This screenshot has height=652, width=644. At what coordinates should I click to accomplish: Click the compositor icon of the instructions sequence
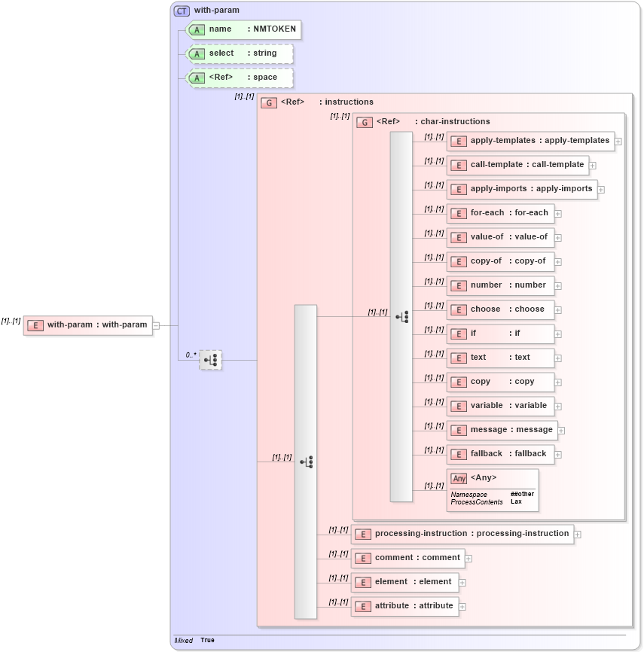pos(307,461)
